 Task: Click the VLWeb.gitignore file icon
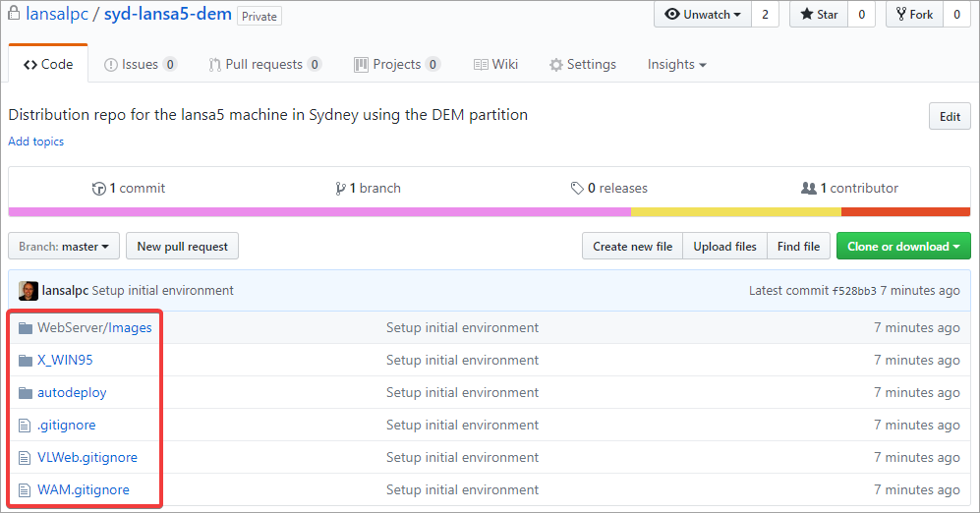(26, 457)
